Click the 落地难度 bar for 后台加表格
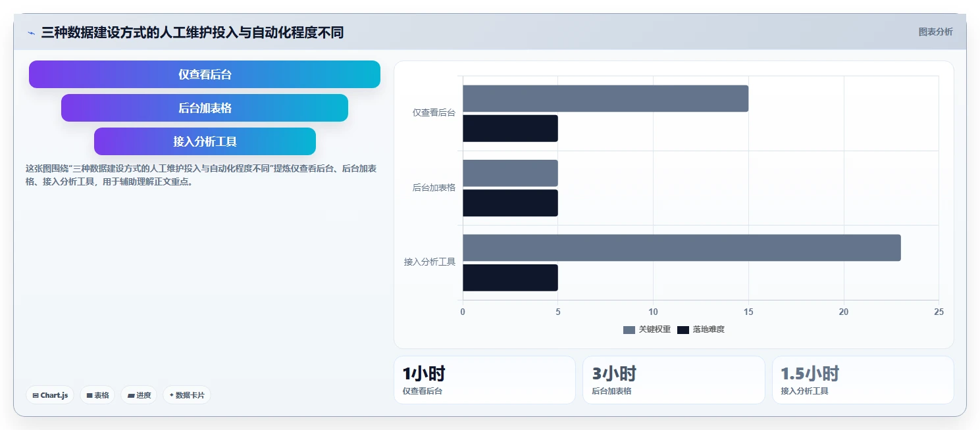The height and width of the screenshot is (430, 980). point(510,203)
